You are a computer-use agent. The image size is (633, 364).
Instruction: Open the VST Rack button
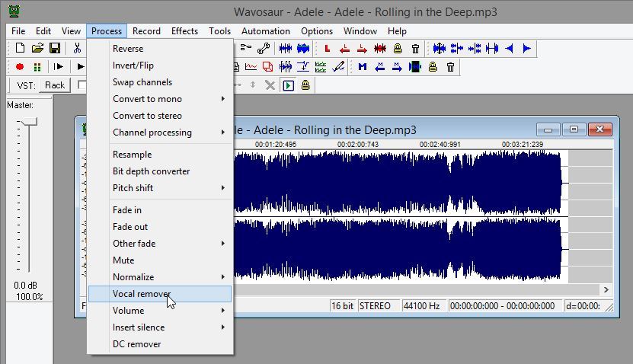(x=55, y=85)
